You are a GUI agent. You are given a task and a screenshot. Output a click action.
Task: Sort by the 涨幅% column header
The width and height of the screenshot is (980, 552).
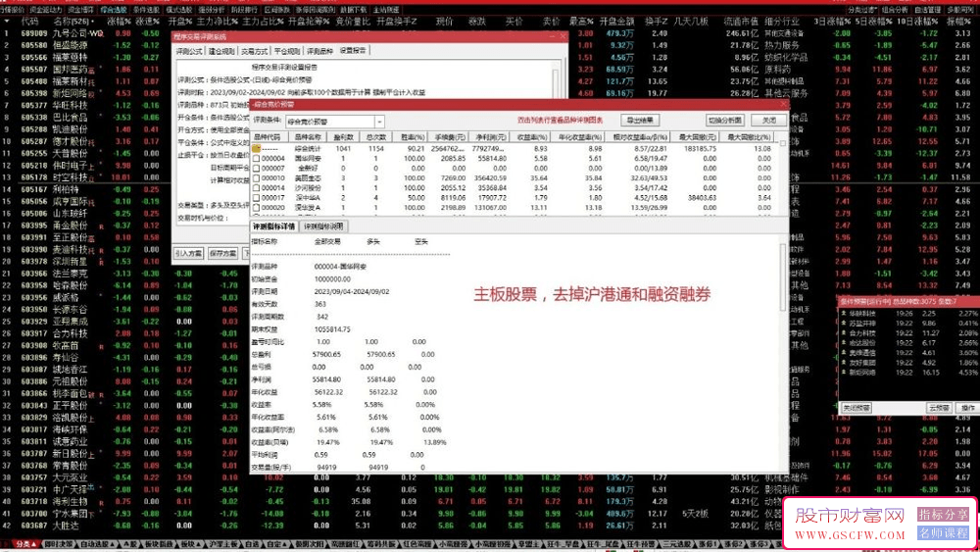(x=119, y=22)
